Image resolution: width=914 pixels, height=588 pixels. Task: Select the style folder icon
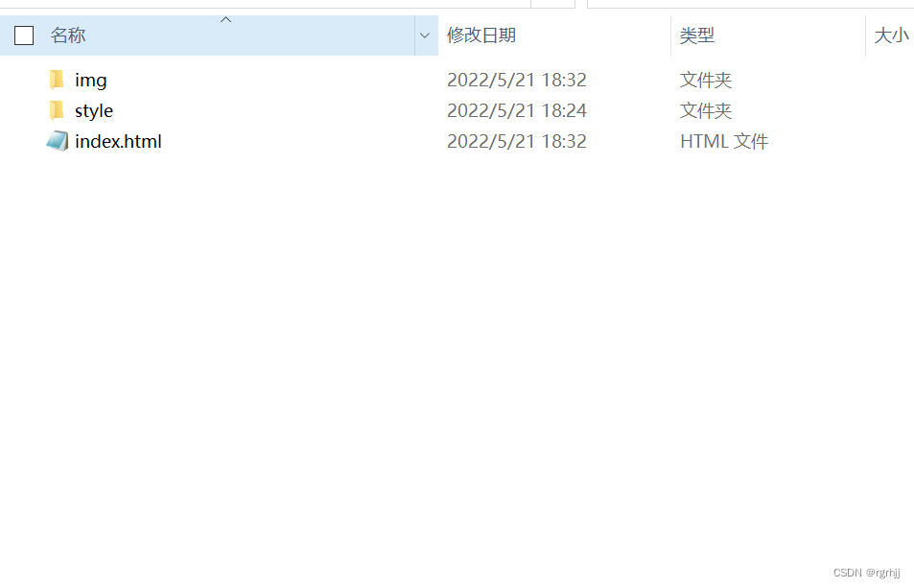click(57, 110)
